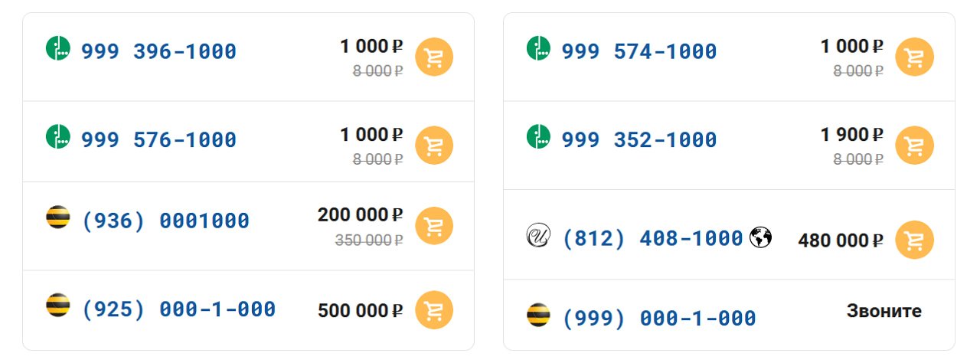Image resolution: width=980 pixels, height=363 pixels.
Task: Click globe icon beside (812) 408-1000
Action: 760,238
